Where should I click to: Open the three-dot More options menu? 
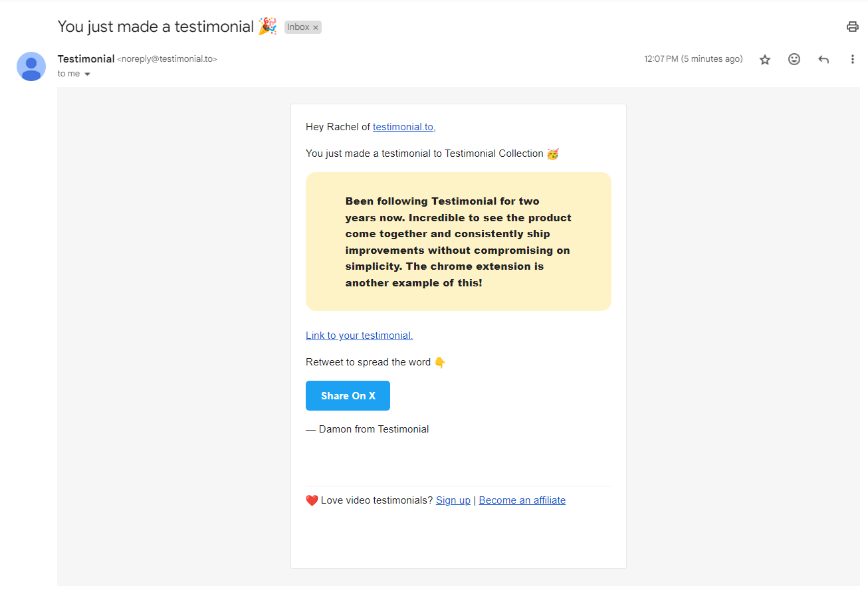(x=853, y=59)
